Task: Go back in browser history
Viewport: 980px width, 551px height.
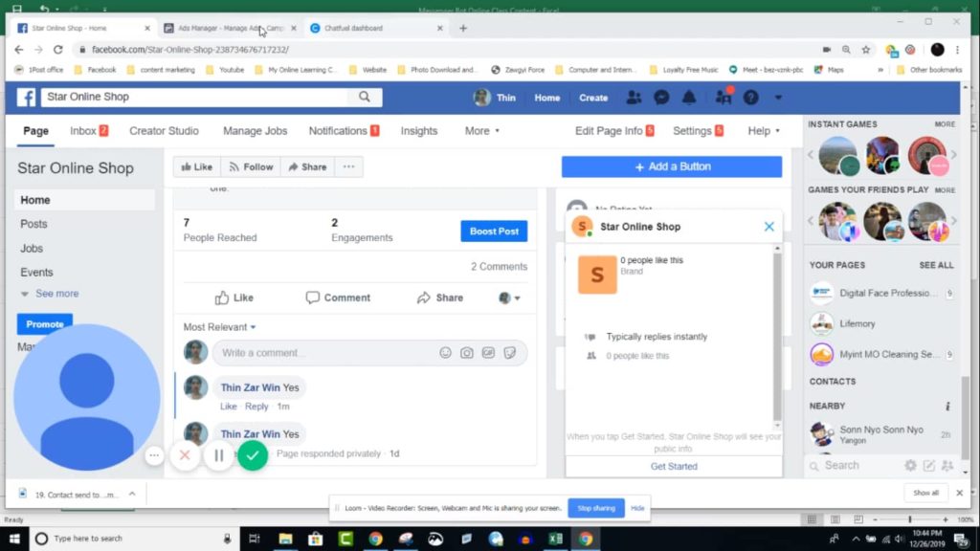Action: point(19,50)
